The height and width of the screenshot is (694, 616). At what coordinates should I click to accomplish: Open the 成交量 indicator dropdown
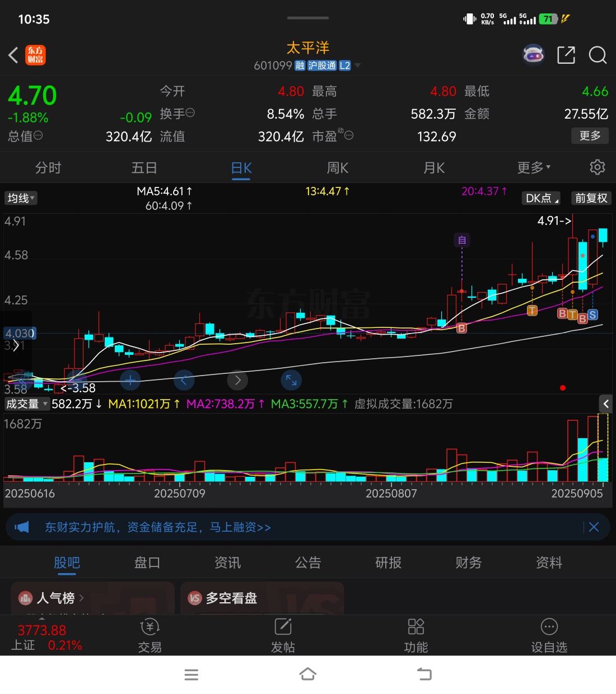pyautogui.click(x=26, y=404)
